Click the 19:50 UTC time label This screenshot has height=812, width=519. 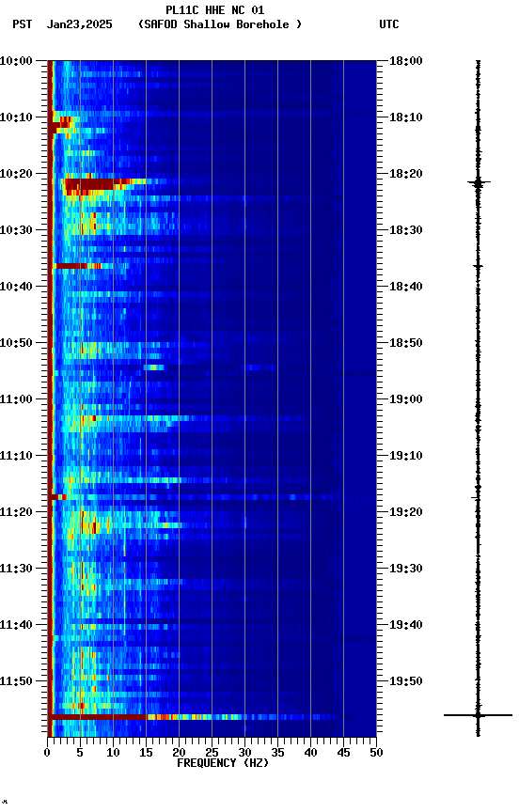pyautogui.click(x=406, y=681)
